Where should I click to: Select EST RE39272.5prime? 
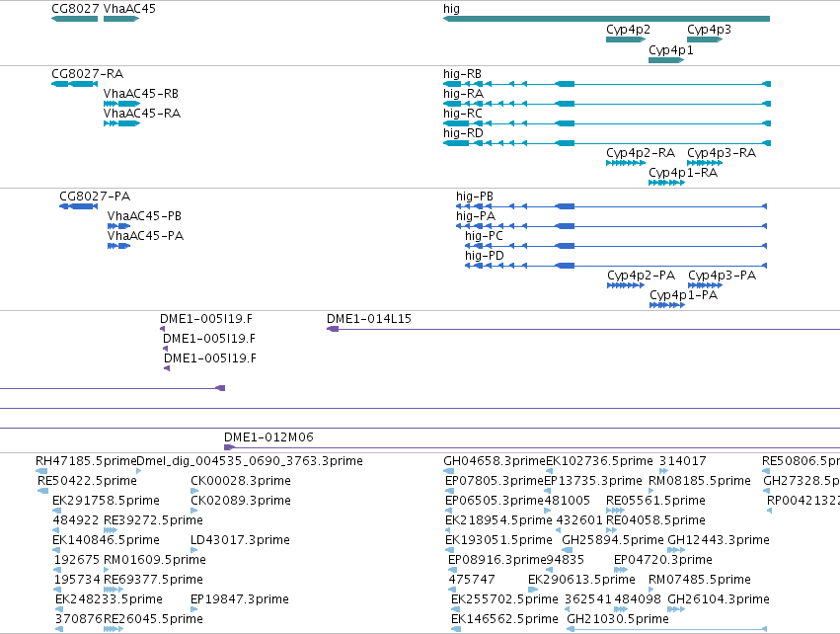(x=111, y=530)
